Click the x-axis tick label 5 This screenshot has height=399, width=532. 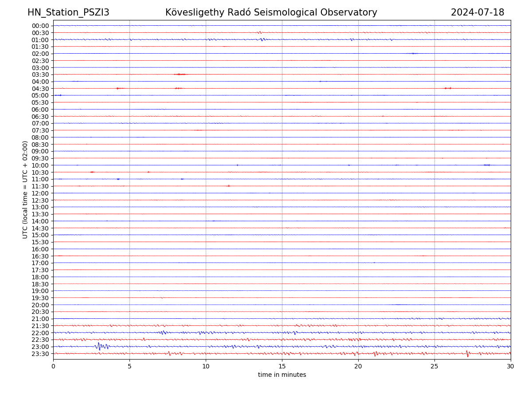129,367
